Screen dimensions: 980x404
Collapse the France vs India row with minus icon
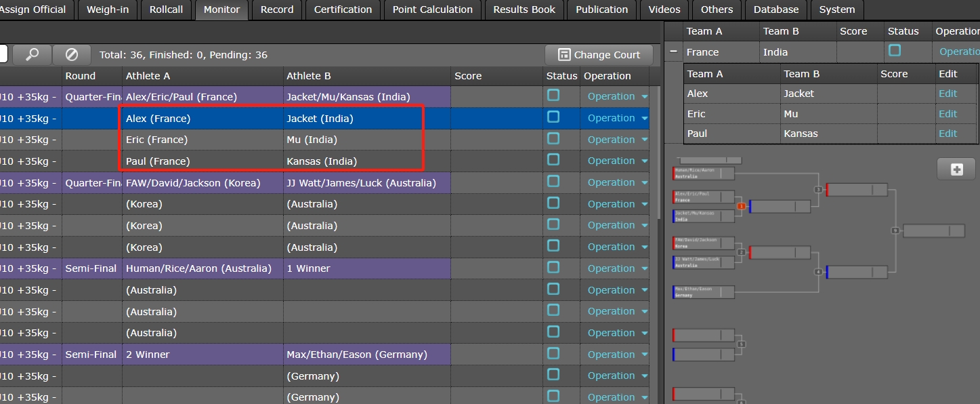pos(673,52)
